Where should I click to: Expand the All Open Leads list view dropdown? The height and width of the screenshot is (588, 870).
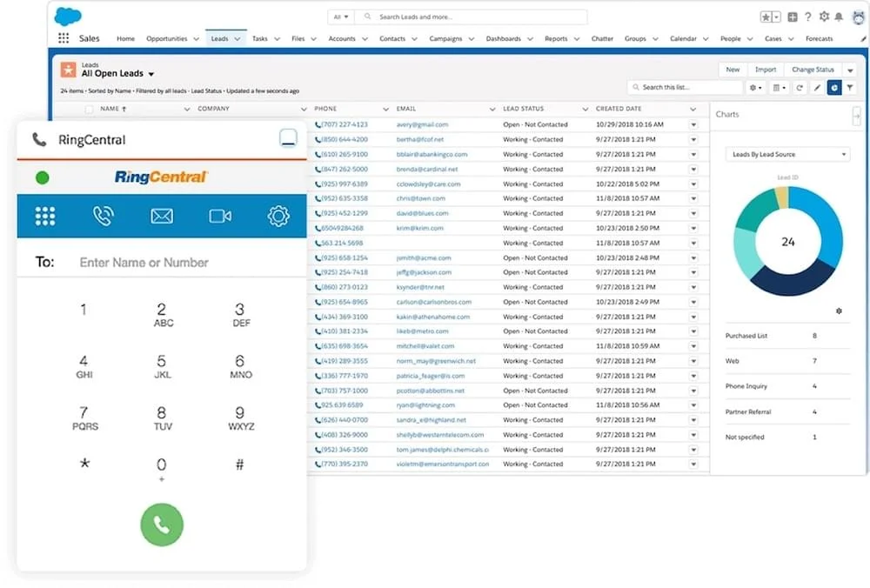(151, 75)
